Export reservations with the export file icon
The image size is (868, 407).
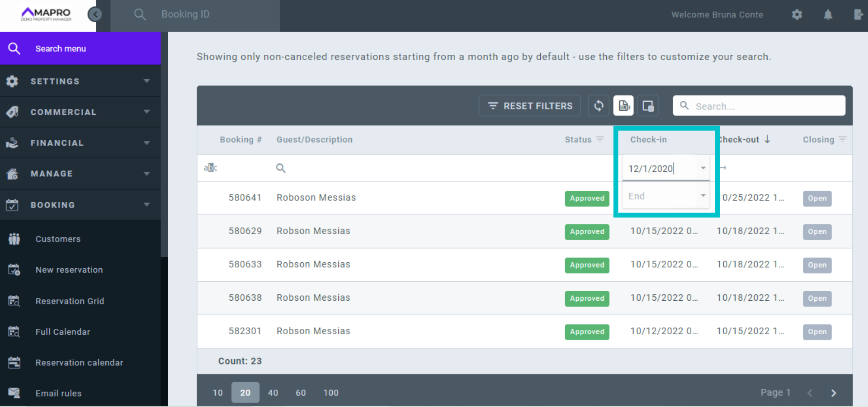click(623, 106)
